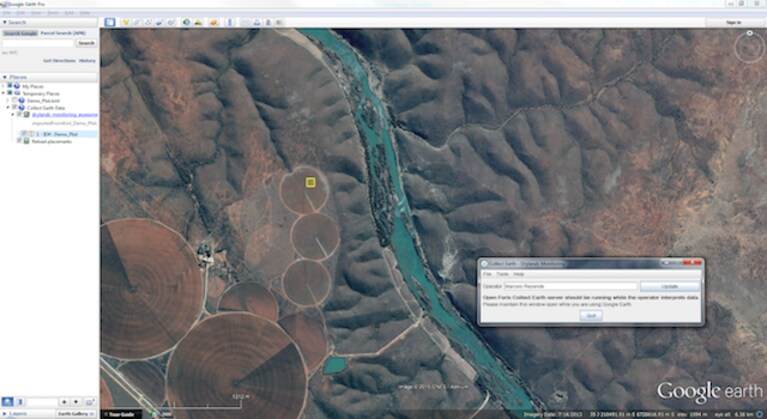Open the Add menu in Google Earth Pro
The width and height of the screenshot is (767, 419).
tap(69, 13)
